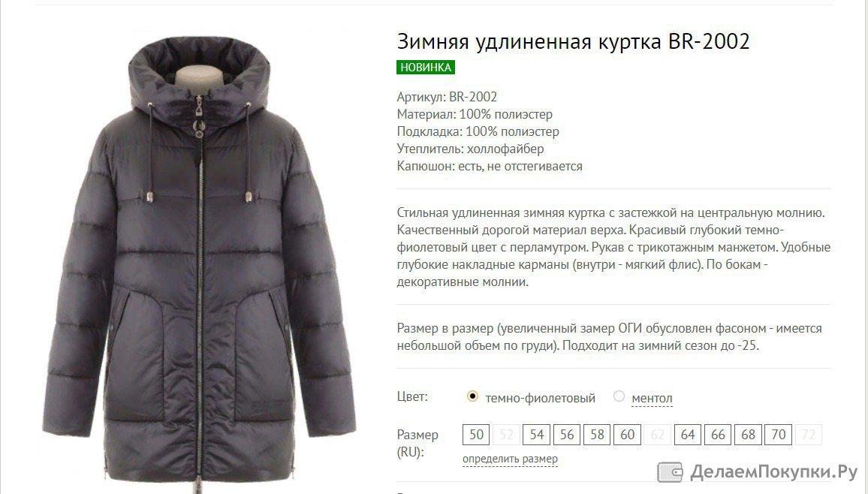Click the unavailable size 62 box
The height and width of the screenshot is (494, 868).
click(658, 435)
